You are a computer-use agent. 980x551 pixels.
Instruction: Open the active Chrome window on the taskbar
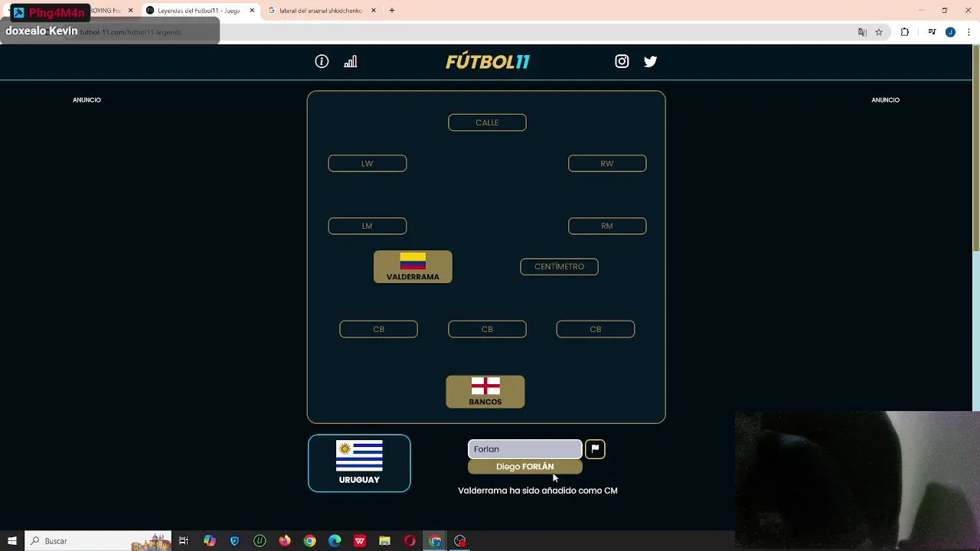click(435, 541)
